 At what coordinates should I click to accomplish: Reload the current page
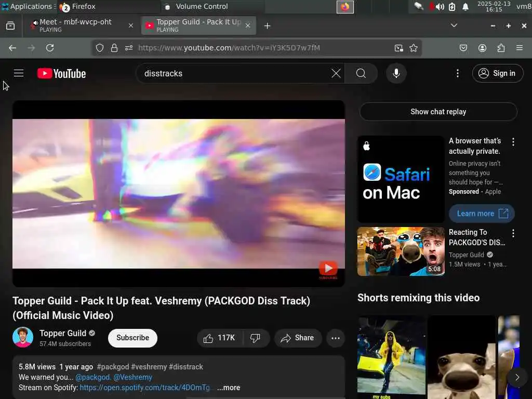point(50,48)
